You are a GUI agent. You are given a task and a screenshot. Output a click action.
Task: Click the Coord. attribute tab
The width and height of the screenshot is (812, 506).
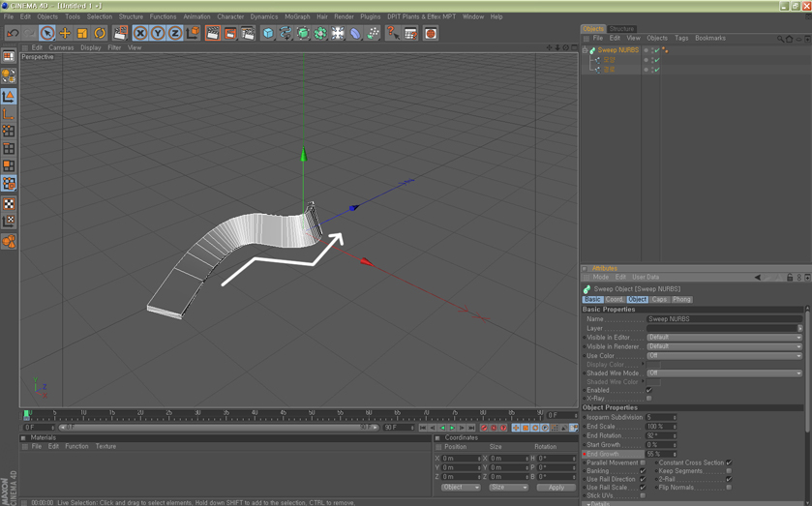615,299
